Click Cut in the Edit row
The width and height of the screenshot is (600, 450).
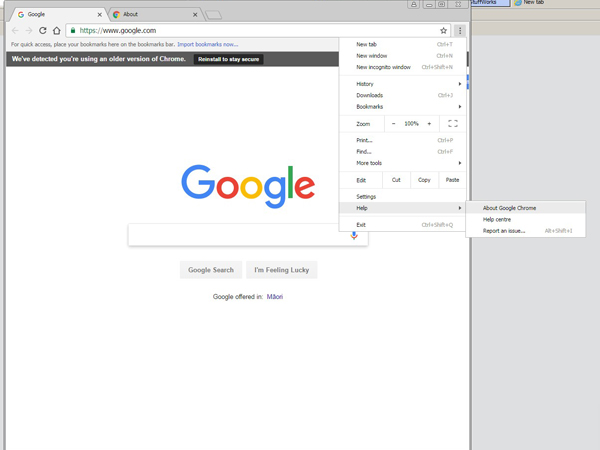coord(396,180)
